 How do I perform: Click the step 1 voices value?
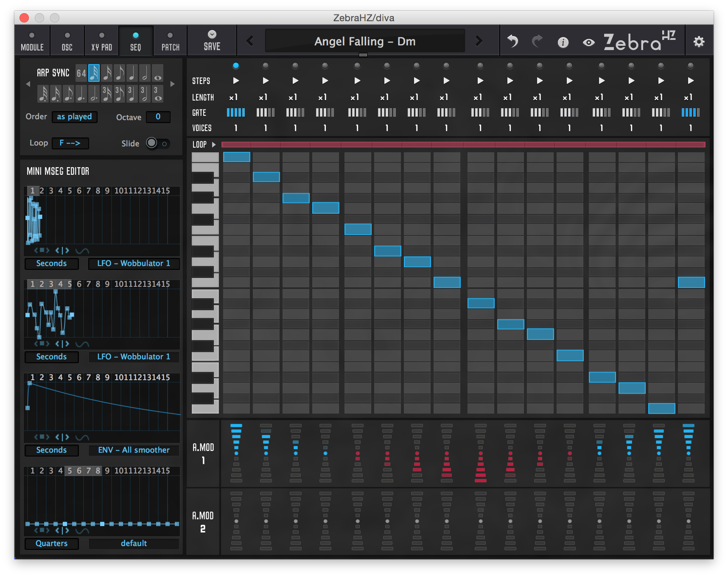236,128
